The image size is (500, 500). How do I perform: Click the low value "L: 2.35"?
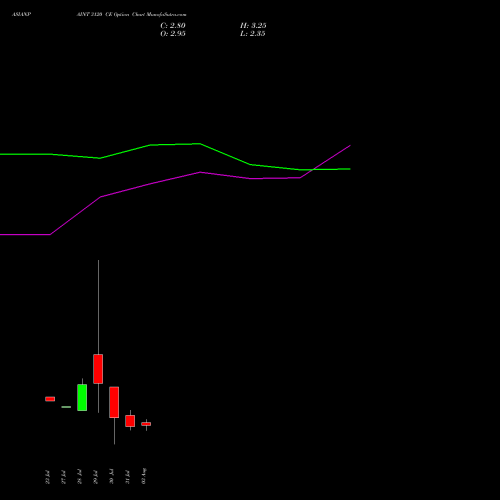tap(253, 34)
